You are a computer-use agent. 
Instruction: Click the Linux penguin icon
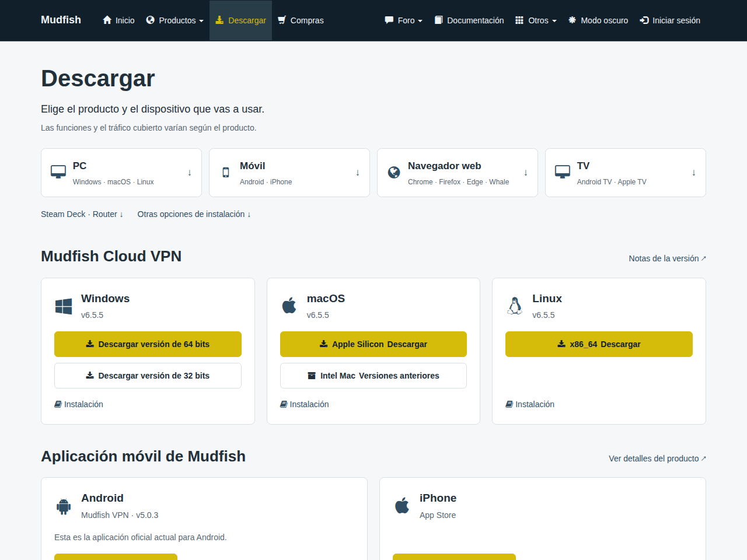(515, 306)
